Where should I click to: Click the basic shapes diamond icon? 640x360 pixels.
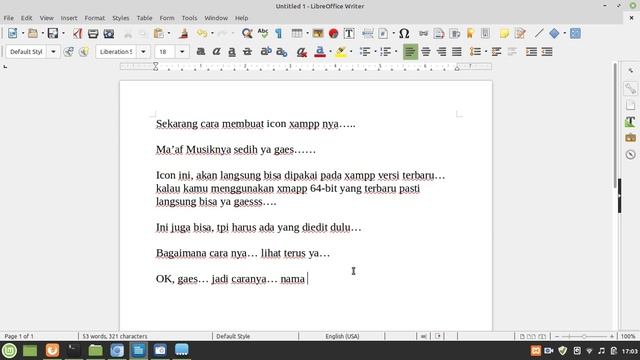click(554, 33)
